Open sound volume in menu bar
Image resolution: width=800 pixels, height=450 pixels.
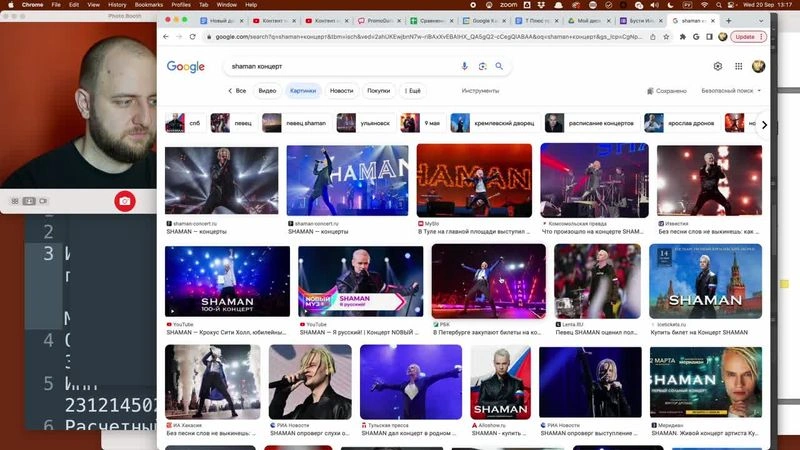[x=655, y=5]
